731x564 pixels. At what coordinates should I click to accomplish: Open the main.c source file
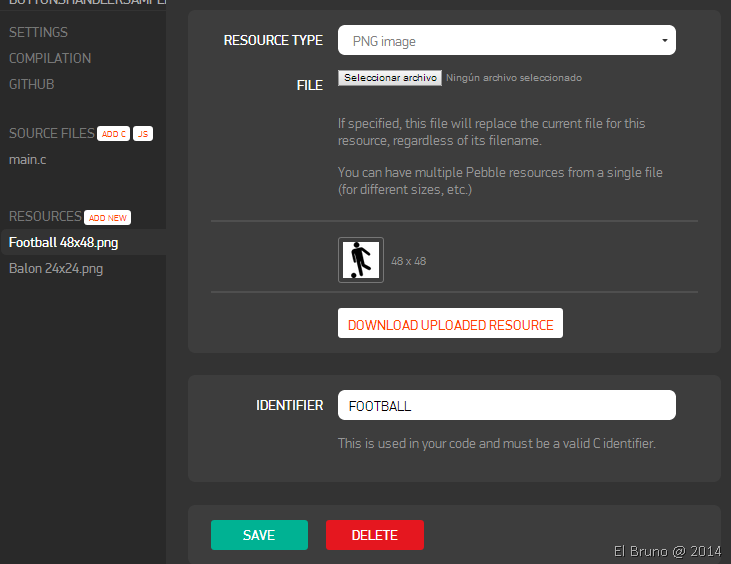point(28,159)
